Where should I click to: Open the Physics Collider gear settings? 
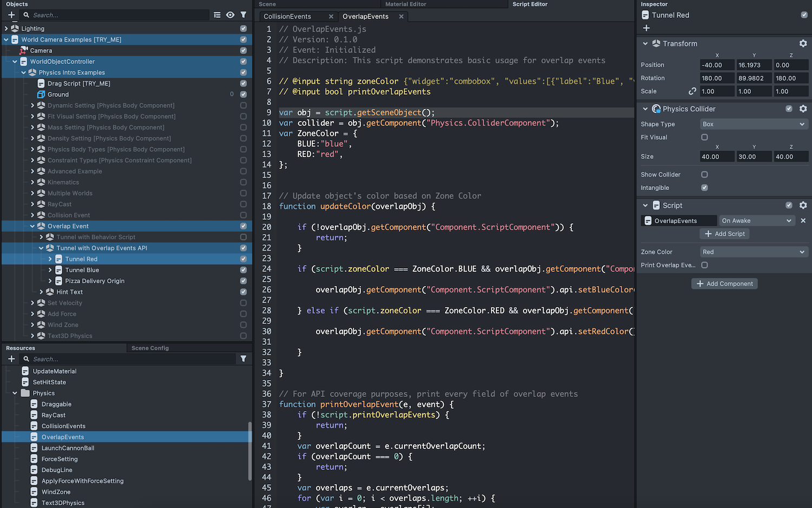point(803,109)
